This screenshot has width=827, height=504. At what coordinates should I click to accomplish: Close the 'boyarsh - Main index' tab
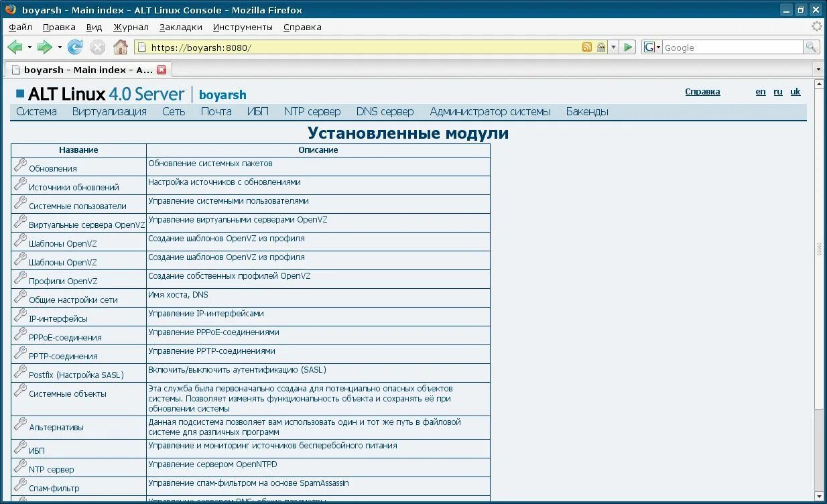tap(162, 70)
